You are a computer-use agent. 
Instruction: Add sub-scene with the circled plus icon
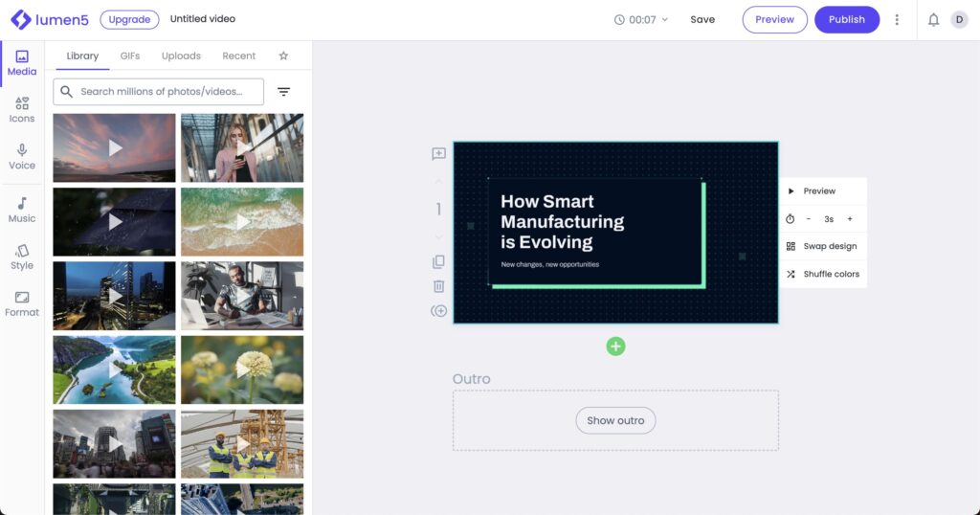[438, 310]
